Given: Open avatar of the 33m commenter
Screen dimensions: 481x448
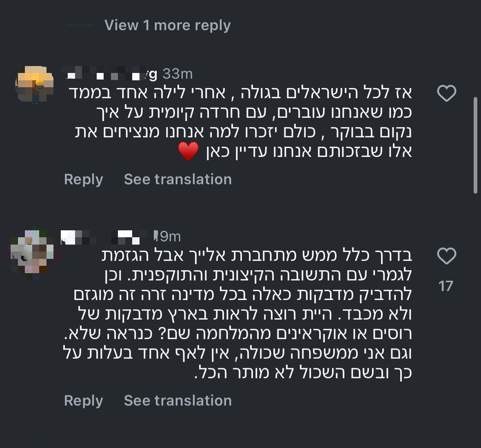Looking at the screenshot, I should click(x=35, y=84).
